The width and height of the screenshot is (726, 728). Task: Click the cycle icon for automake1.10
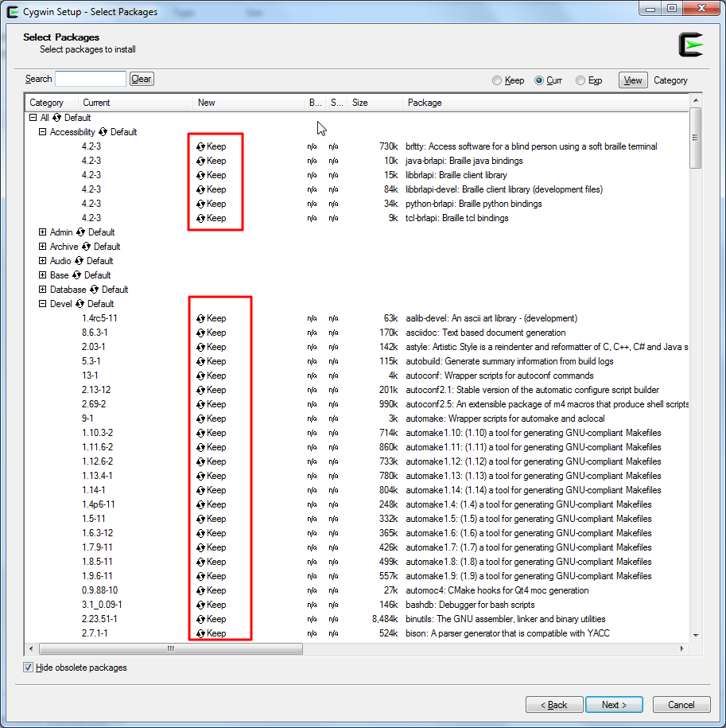[x=200, y=433]
